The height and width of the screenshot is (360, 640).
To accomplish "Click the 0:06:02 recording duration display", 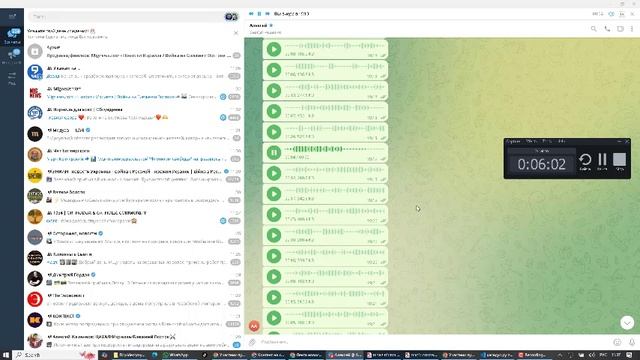I will [x=542, y=164].
